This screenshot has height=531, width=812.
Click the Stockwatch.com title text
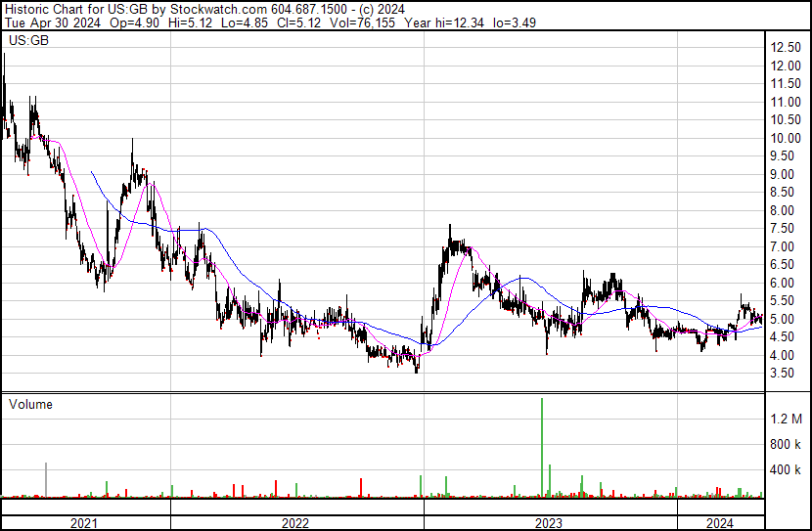219,10
